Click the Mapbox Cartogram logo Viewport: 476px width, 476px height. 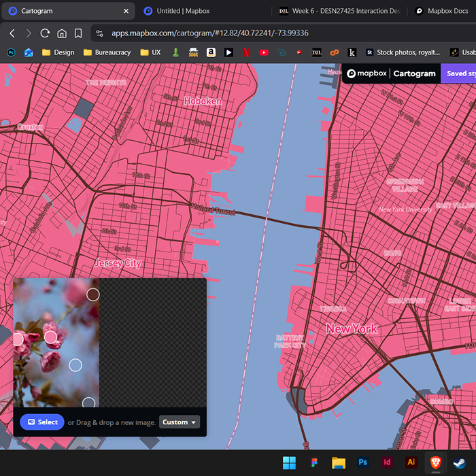tap(391, 73)
